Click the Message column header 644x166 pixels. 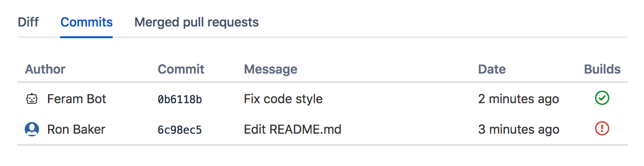point(271,70)
